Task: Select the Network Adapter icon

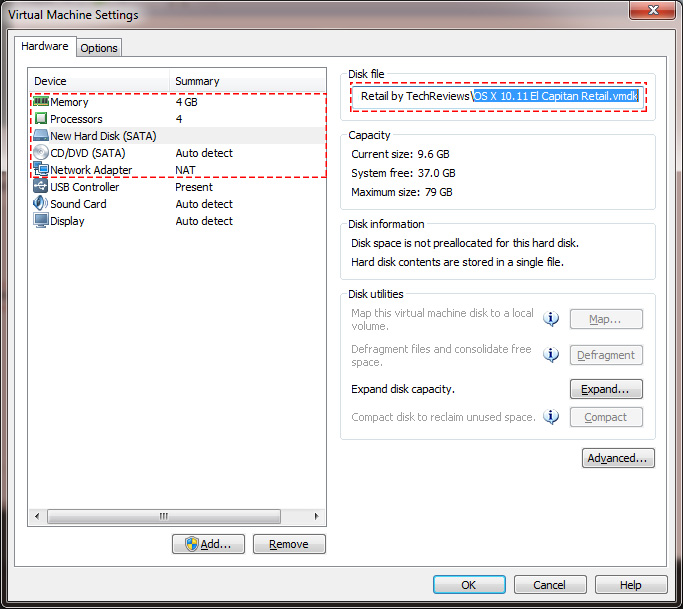Action: pyautogui.click(x=41, y=170)
